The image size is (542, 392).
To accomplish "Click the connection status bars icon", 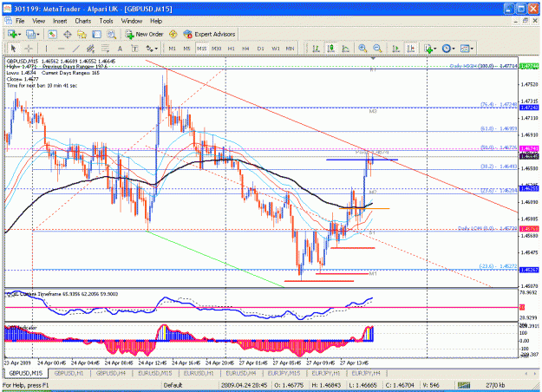I will (464, 385).
